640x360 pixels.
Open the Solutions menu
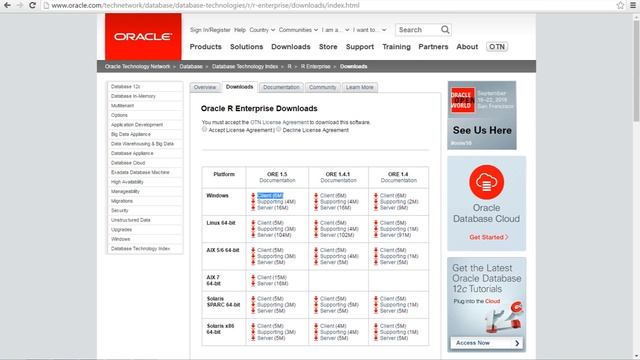click(247, 47)
